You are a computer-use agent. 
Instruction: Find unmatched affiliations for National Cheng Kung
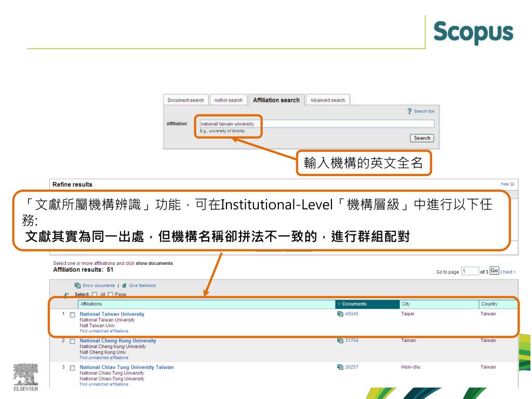(x=104, y=357)
